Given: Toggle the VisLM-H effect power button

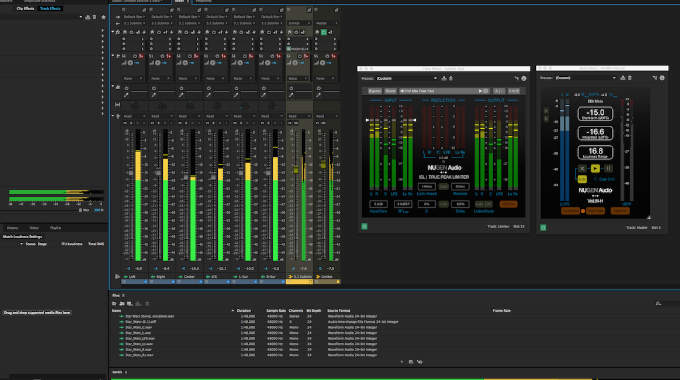Looking at the screenshot, I should coord(543,227).
